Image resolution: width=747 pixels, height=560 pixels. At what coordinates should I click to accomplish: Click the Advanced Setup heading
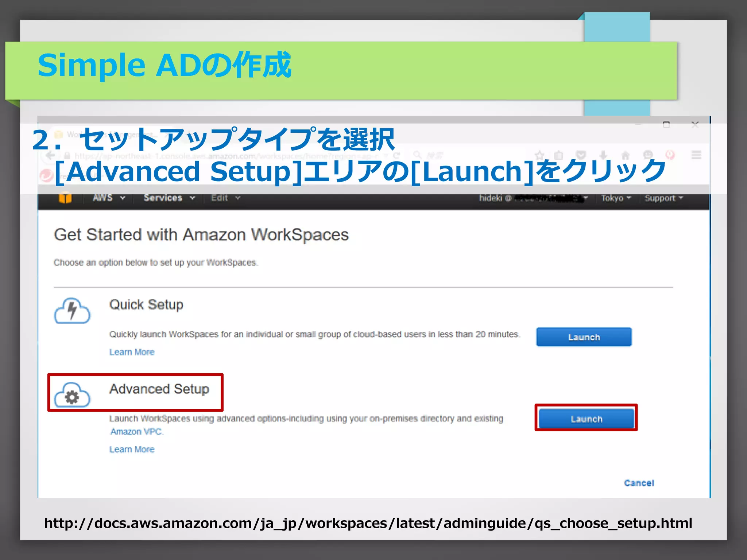(x=159, y=389)
